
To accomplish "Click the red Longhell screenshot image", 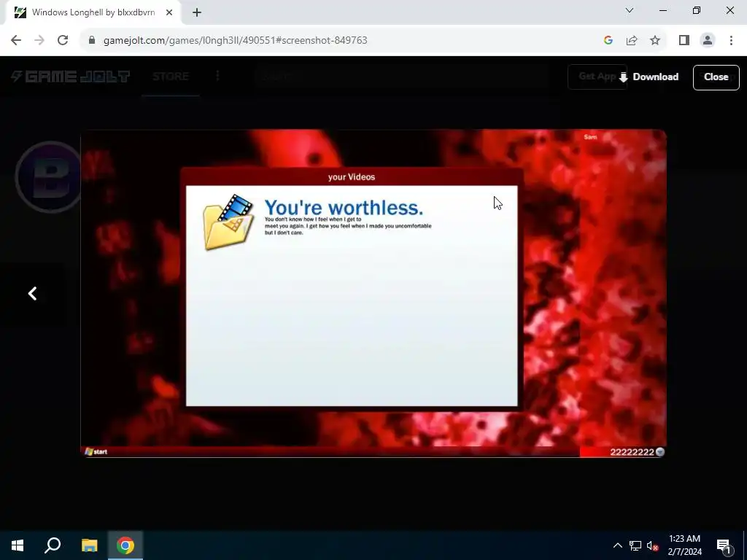I will [373, 293].
